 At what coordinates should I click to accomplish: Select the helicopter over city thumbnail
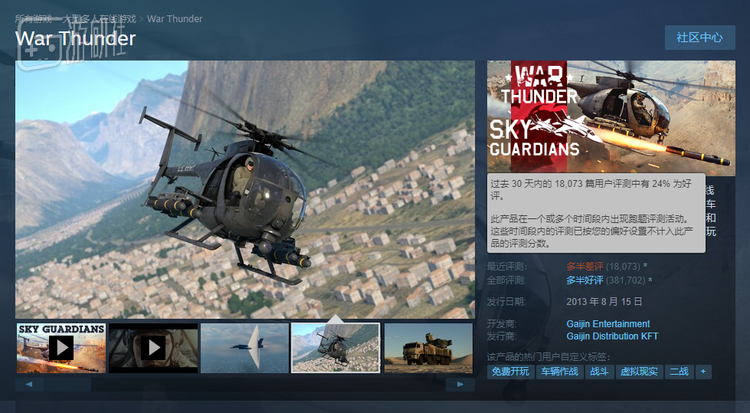tap(335, 347)
